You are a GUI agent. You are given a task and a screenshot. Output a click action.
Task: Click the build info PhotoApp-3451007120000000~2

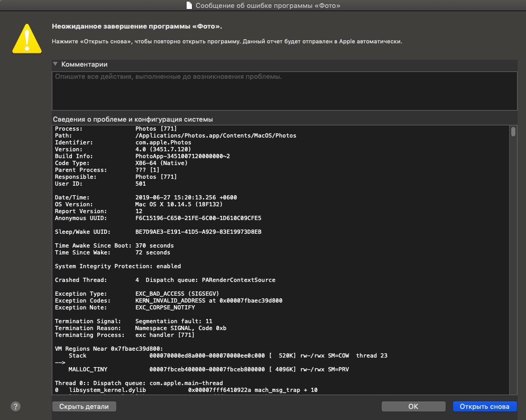[182, 156]
